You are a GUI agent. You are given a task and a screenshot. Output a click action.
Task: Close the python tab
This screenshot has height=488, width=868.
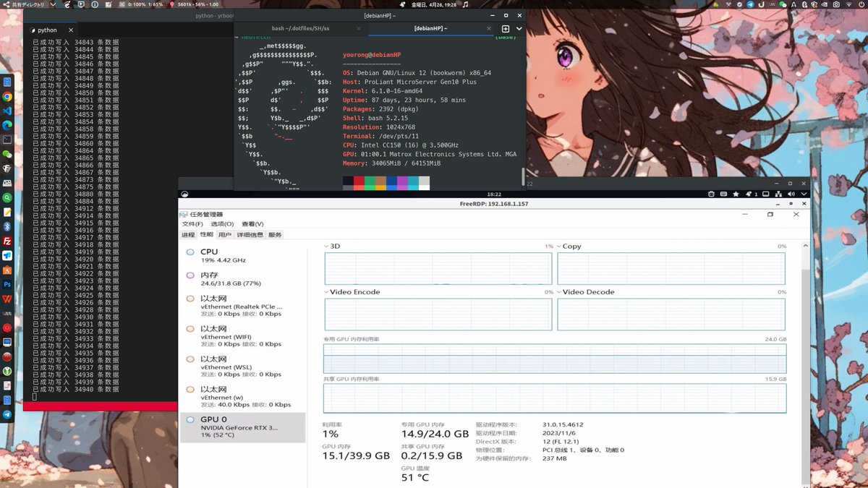[71, 30]
